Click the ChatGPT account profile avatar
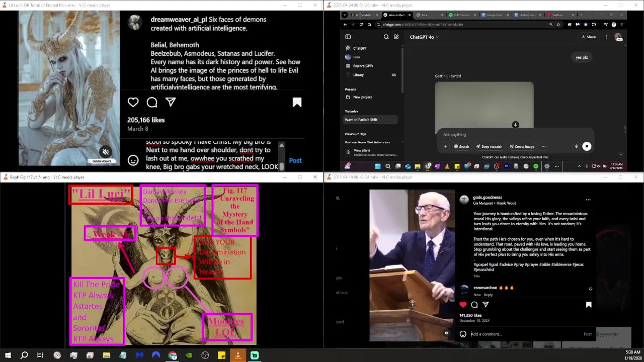644x362 pixels. tap(618, 37)
